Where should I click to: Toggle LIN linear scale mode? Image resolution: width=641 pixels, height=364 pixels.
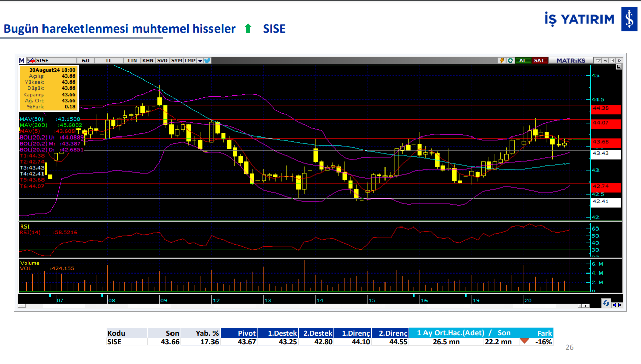(x=132, y=60)
